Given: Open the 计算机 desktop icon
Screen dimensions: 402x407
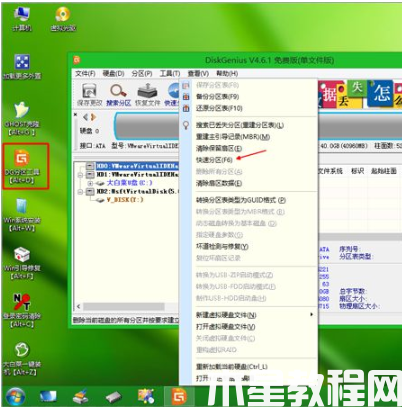Looking at the screenshot, I should tap(22, 19).
